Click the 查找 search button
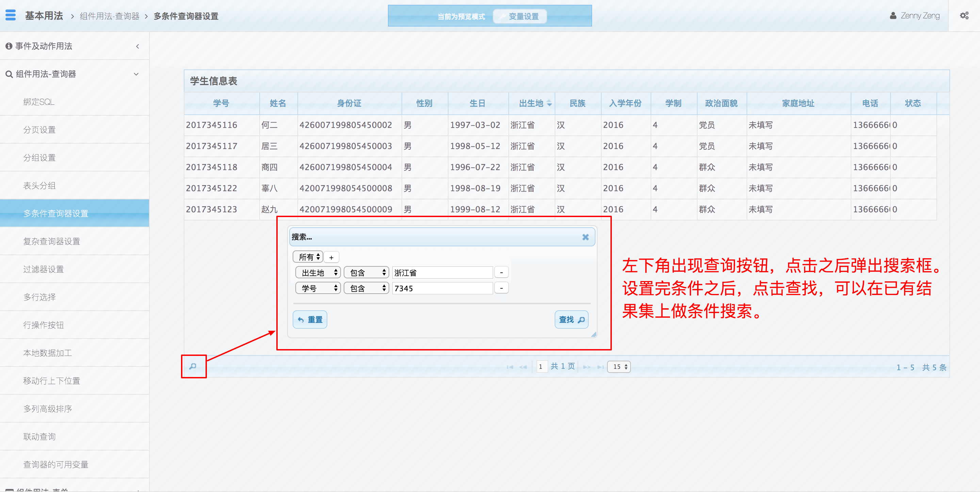The width and height of the screenshot is (980, 492). coord(571,319)
